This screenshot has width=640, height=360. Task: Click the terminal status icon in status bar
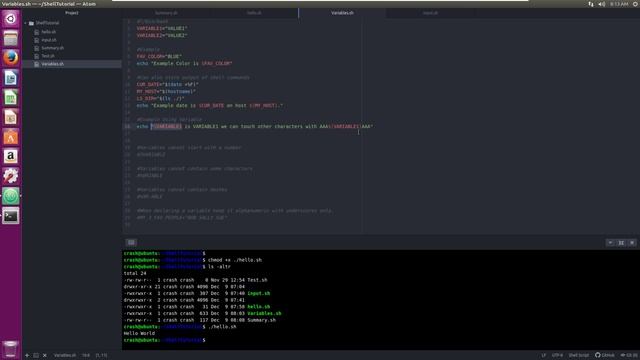(x=36, y=355)
